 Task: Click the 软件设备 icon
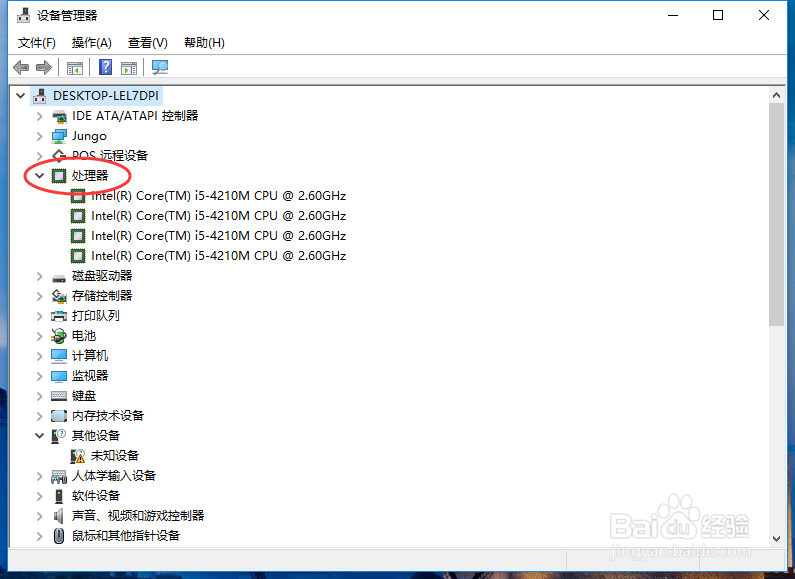point(59,496)
